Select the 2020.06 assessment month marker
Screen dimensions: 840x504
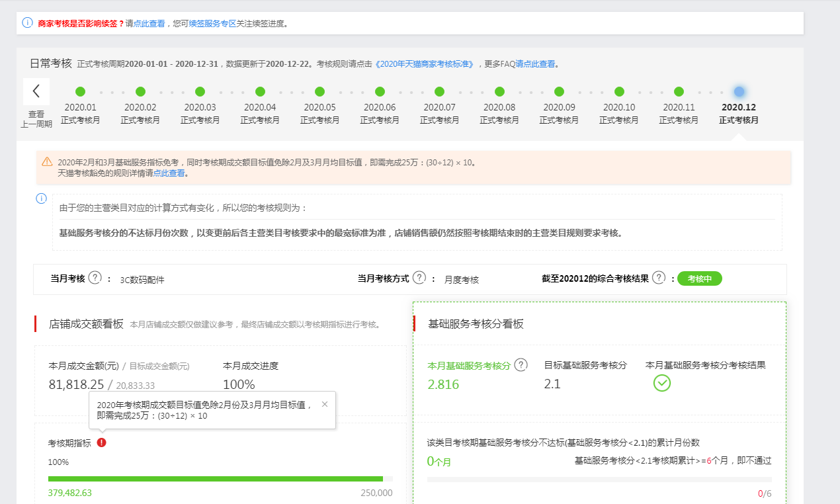(380, 92)
